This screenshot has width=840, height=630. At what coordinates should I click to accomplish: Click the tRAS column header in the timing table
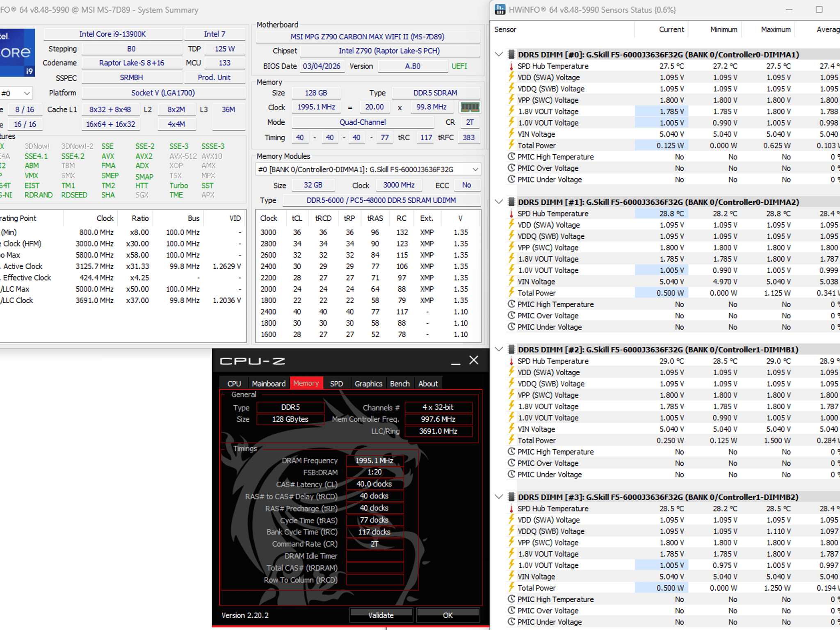click(x=375, y=218)
